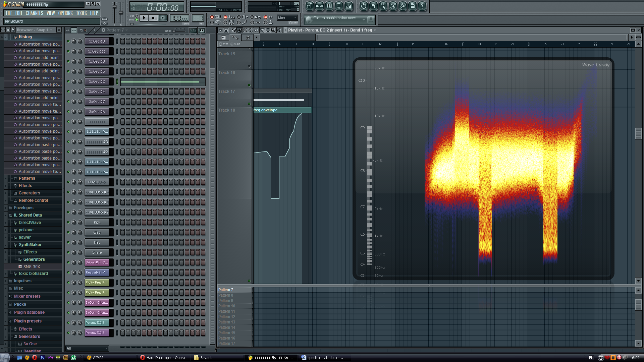Select the STEP edit mode radio
644x362 pixels.
tap(220, 44)
